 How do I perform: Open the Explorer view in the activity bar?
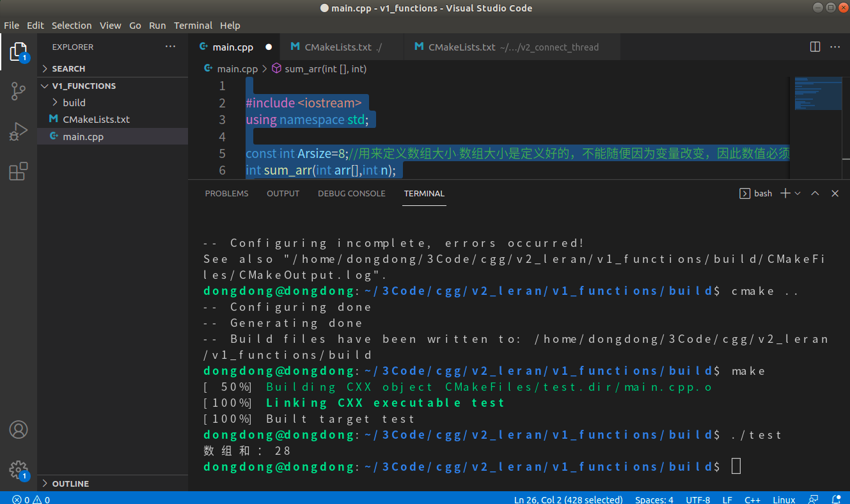click(x=19, y=52)
